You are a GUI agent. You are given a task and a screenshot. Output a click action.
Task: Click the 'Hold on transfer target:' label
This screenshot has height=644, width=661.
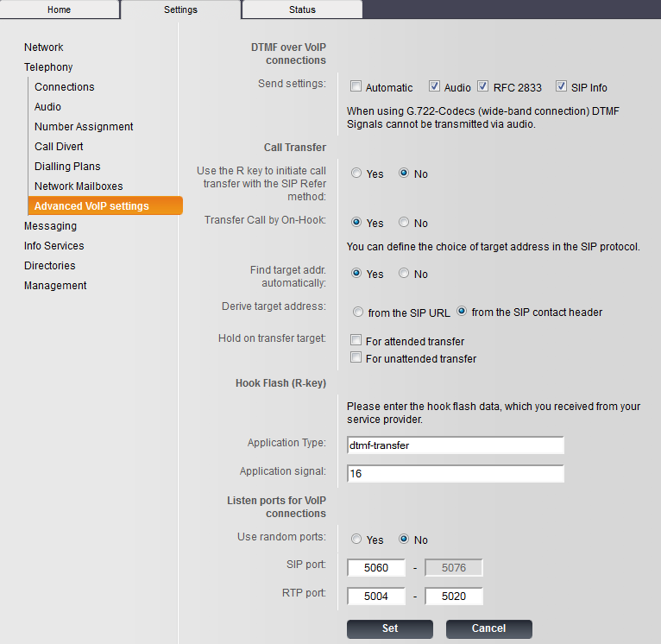tap(272, 338)
